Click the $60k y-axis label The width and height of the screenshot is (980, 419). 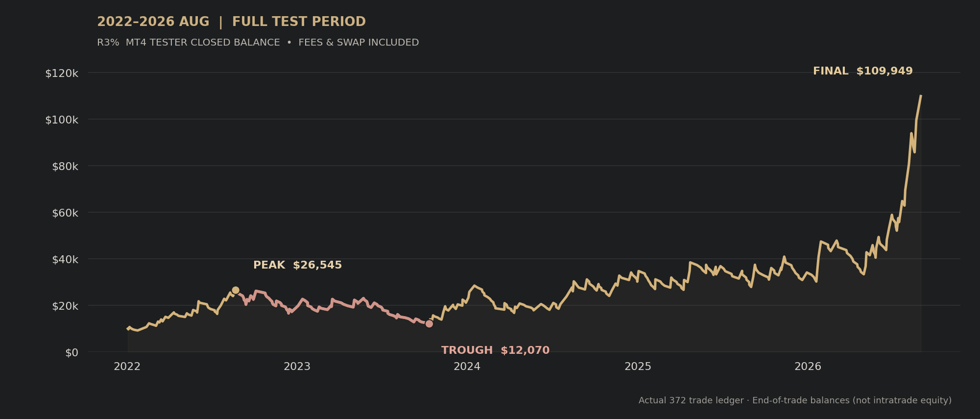click(65, 213)
